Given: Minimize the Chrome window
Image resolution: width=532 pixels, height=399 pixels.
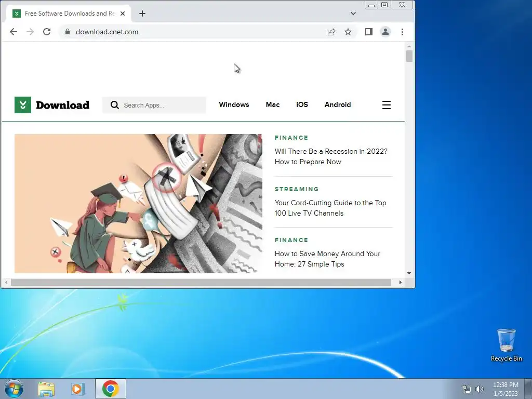Looking at the screenshot, I should coord(371,5).
